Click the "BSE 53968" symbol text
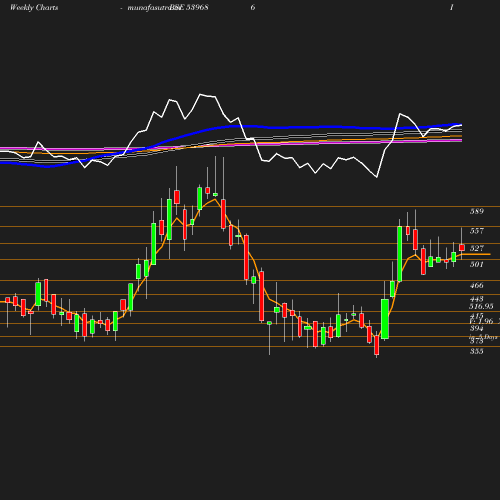 click(189, 7)
